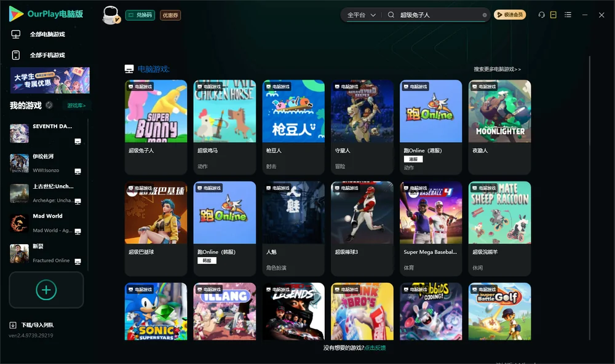The height and width of the screenshot is (364, 615).
Task: Open the user avatar profile
Action: point(111,15)
